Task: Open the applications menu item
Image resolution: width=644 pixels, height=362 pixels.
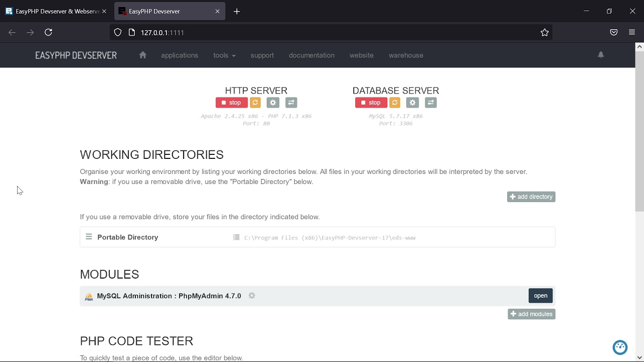Action: point(180,56)
